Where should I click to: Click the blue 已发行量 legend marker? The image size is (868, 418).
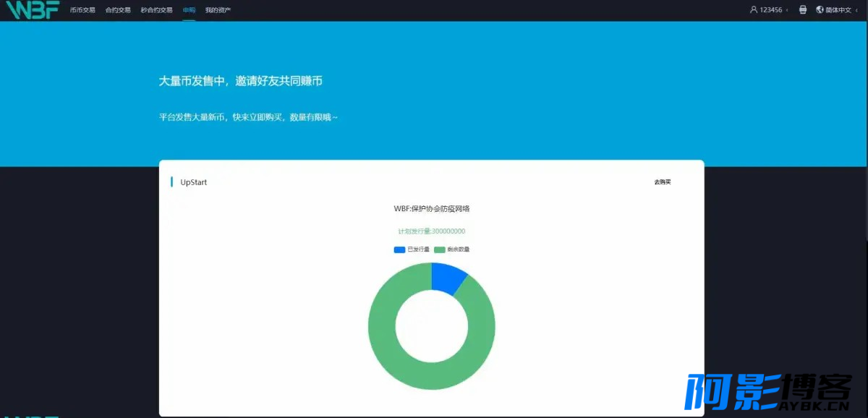(x=399, y=249)
